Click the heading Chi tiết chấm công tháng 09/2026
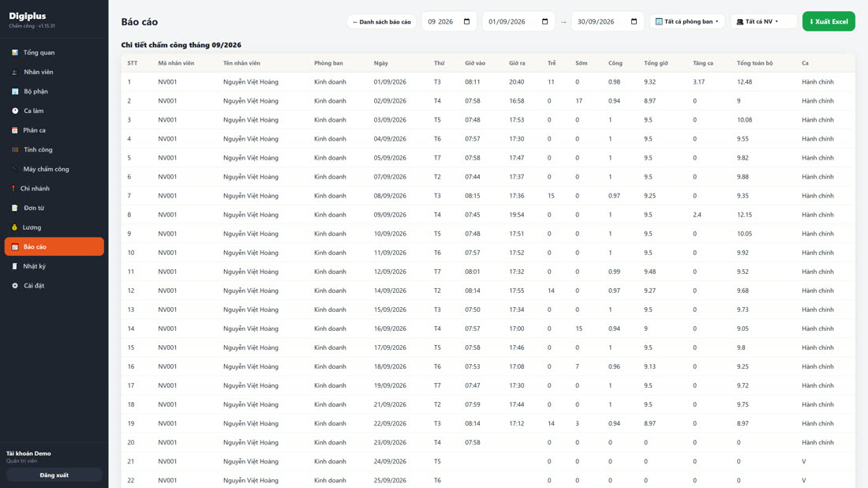The height and width of the screenshot is (488, 868). (x=181, y=45)
